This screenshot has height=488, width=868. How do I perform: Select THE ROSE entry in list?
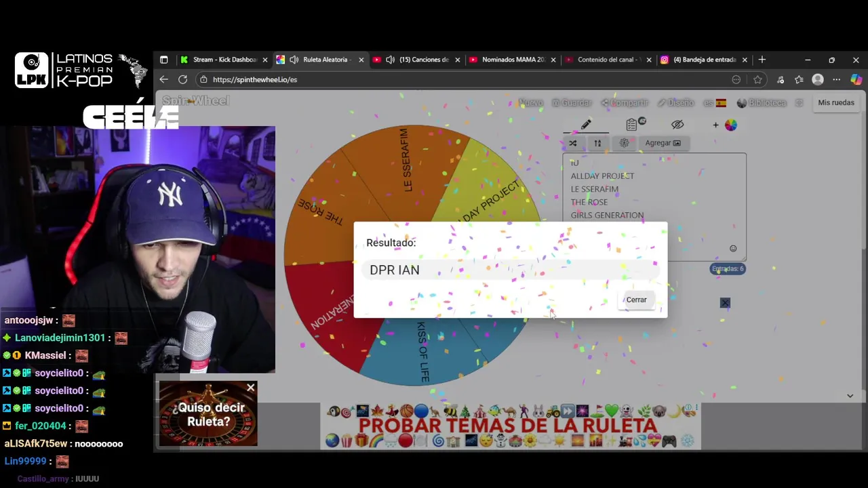tap(589, 202)
